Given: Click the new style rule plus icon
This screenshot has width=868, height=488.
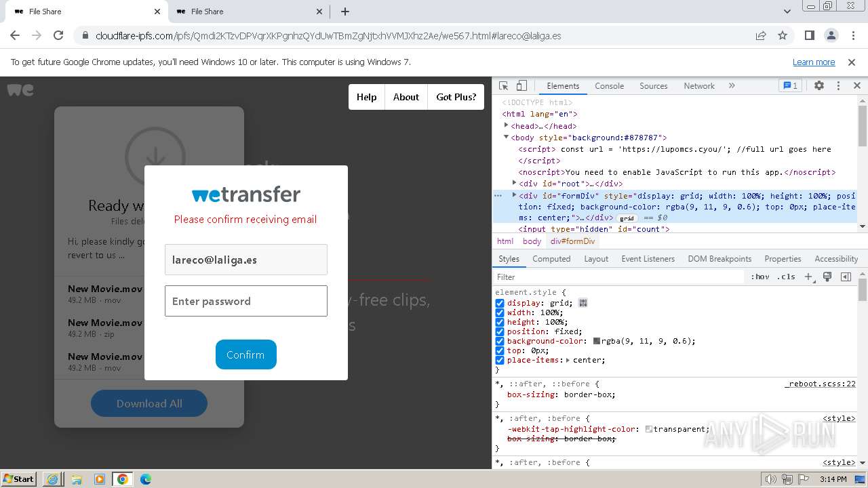Looking at the screenshot, I should click(808, 277).
